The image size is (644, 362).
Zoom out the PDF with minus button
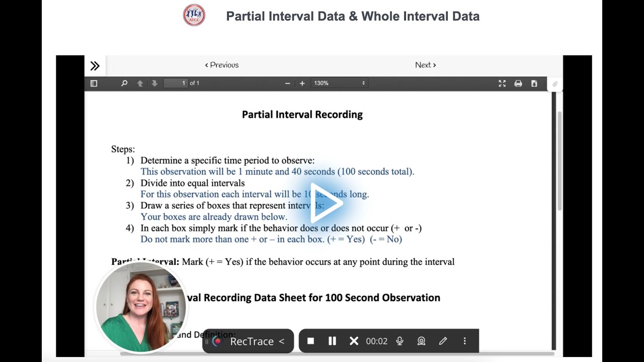tap(287, 83)
